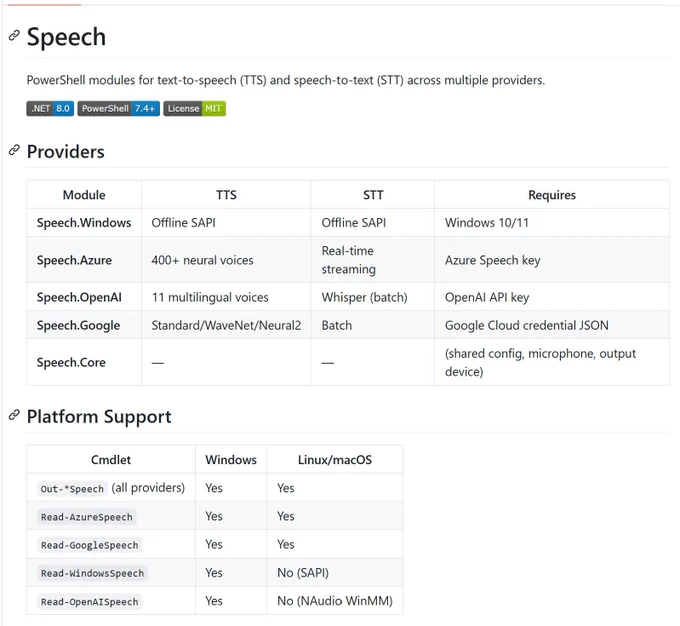
Task: Click the OpenAI API key cell
Action: (552, 297)
